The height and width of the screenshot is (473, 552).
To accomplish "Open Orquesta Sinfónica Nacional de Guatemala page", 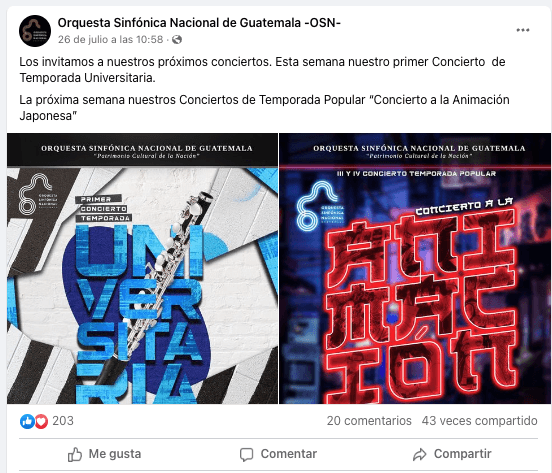I will 199,23.
